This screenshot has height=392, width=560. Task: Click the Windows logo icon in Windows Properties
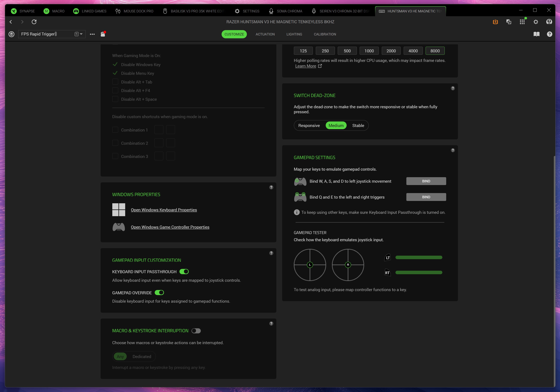(x=119, y=210)
